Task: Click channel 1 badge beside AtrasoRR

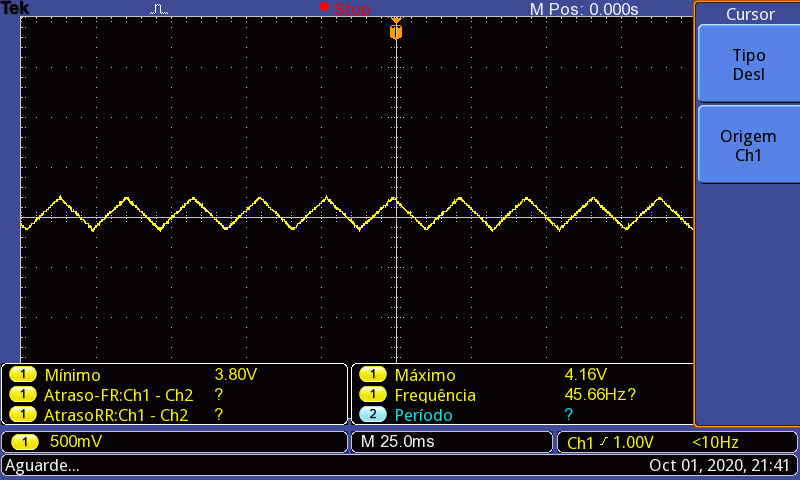Action: click(23, 415)
